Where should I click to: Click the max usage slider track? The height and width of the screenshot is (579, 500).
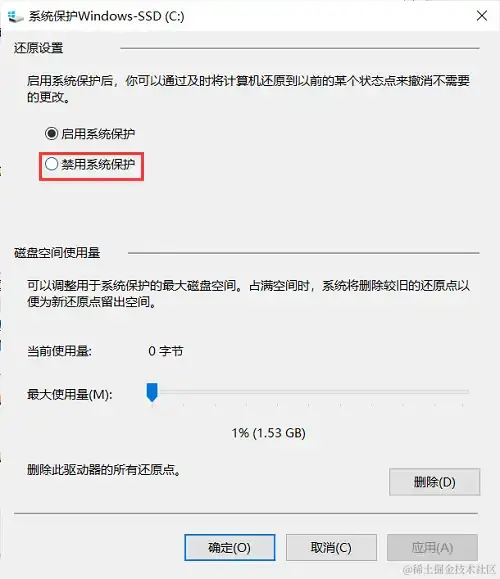(307, 392)
